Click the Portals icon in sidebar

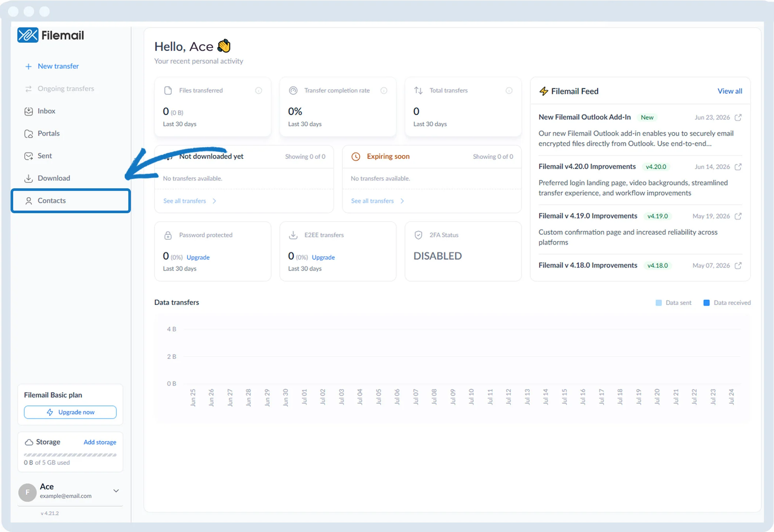click(28, 134)
